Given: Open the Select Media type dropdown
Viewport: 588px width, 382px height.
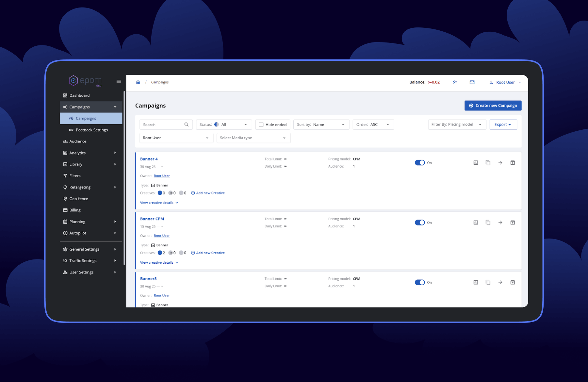Looking at the screenshot, I should [253, 138].
